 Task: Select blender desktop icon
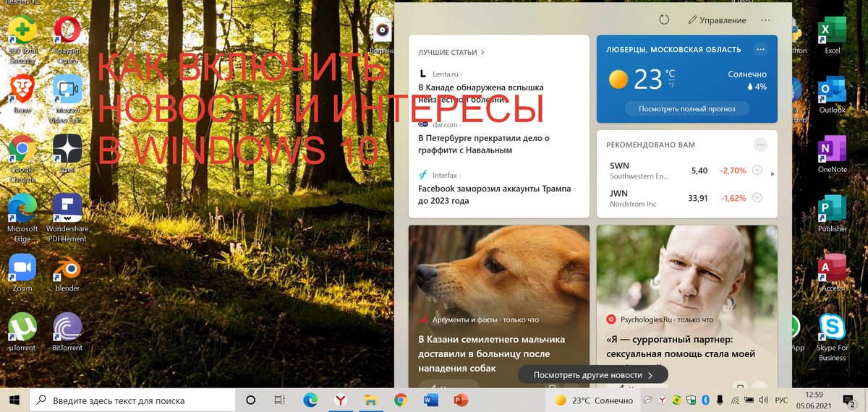tap(67, 272)
